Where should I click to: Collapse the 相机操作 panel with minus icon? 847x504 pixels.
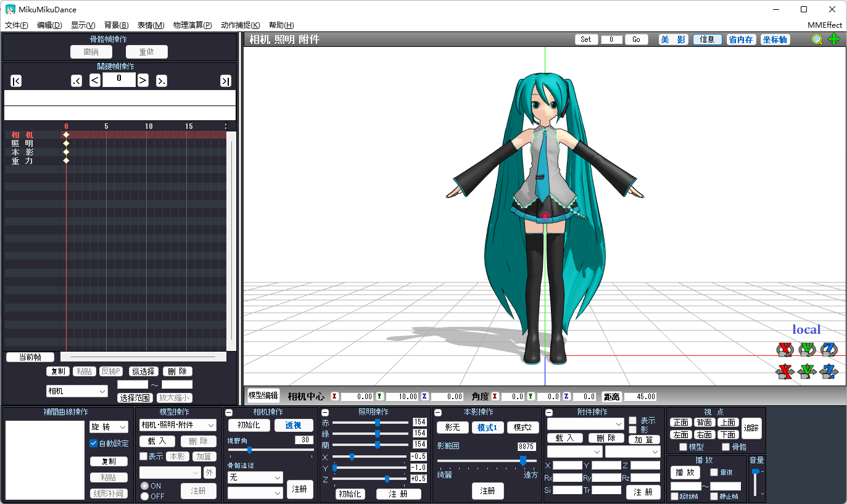pos(229,413)
